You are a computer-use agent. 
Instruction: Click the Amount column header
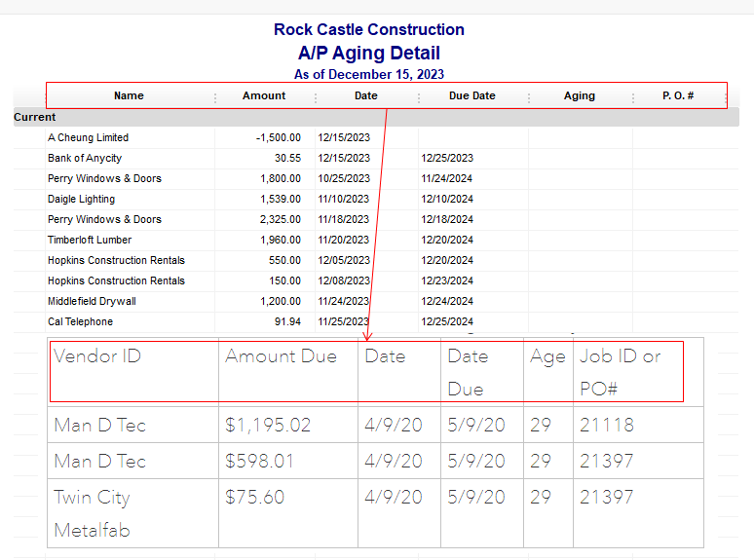[x=264, y=95]
